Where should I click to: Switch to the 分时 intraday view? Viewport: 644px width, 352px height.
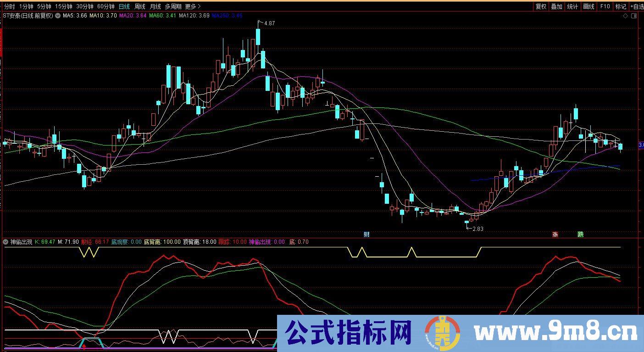(9, 6)
